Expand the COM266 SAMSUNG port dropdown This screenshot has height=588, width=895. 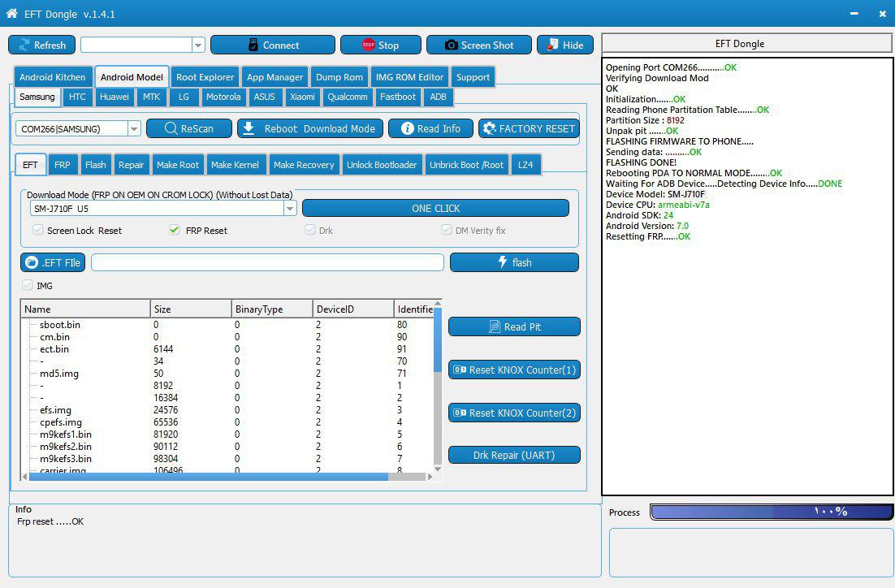[x=134, y=129]
